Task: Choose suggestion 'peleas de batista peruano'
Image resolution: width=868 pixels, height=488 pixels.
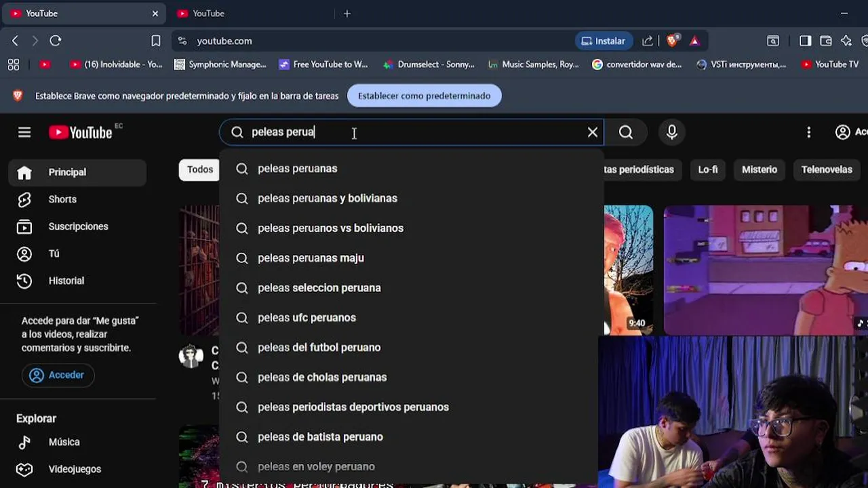Action: [411, 437]
